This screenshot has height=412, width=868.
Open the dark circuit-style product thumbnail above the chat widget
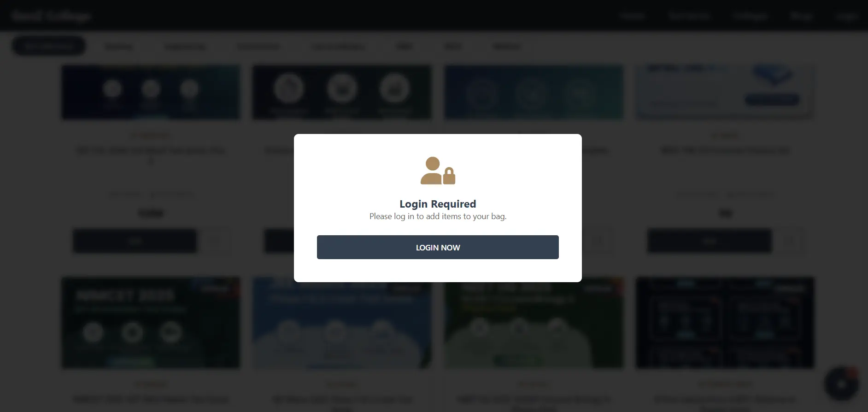725,322
